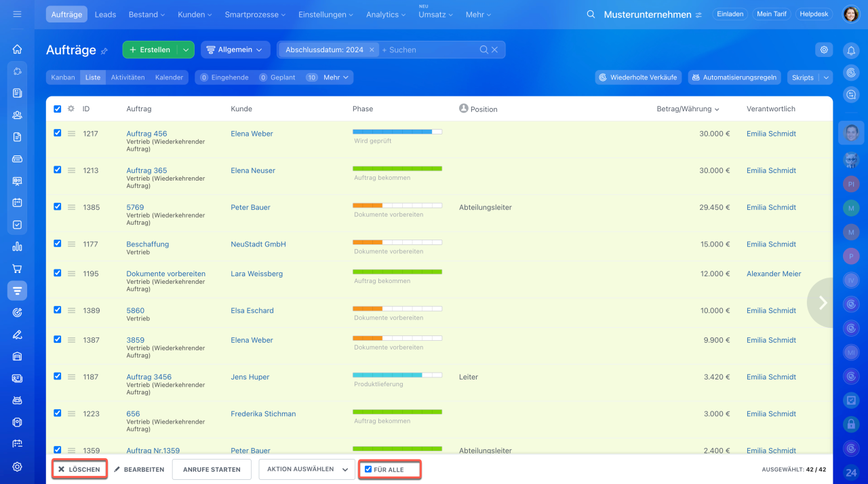Toggle the FÜR ALLE checkbox

pos(368,469)
